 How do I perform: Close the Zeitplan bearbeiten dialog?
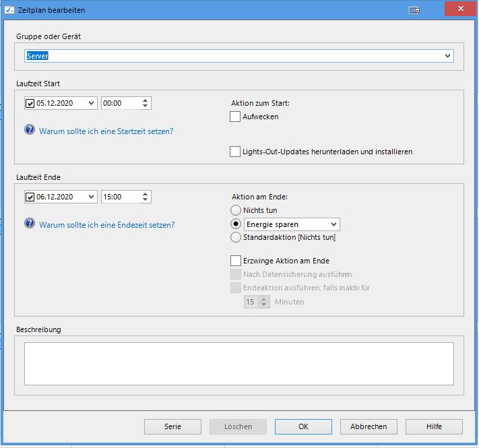tap(459, 9)
